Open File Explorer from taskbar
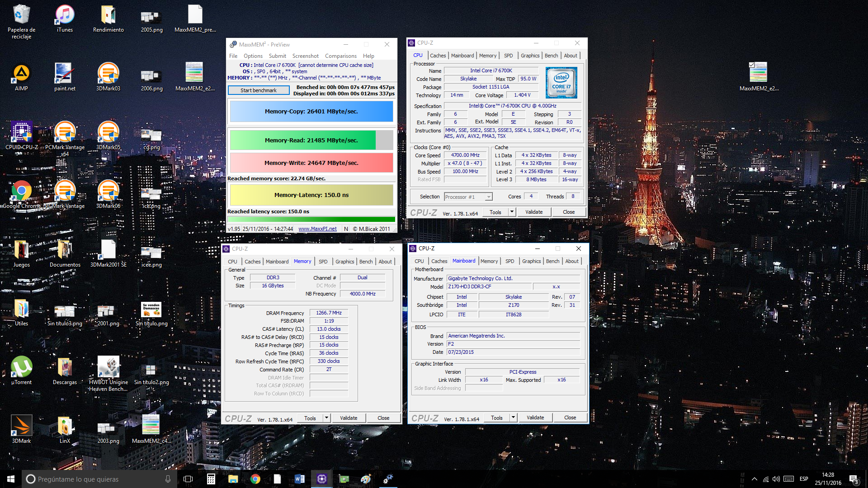 click(233, 479)
